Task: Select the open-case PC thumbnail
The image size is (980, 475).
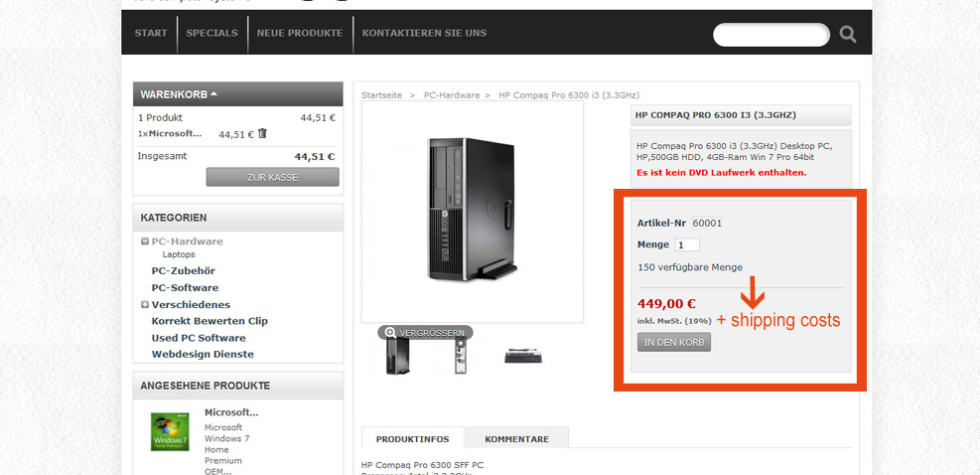Action: (461, 357)
